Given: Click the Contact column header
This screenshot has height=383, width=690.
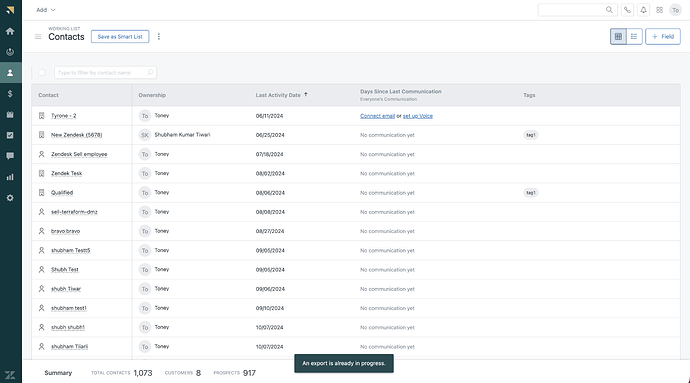Looking at the screenshot, I should pos(48,95).
